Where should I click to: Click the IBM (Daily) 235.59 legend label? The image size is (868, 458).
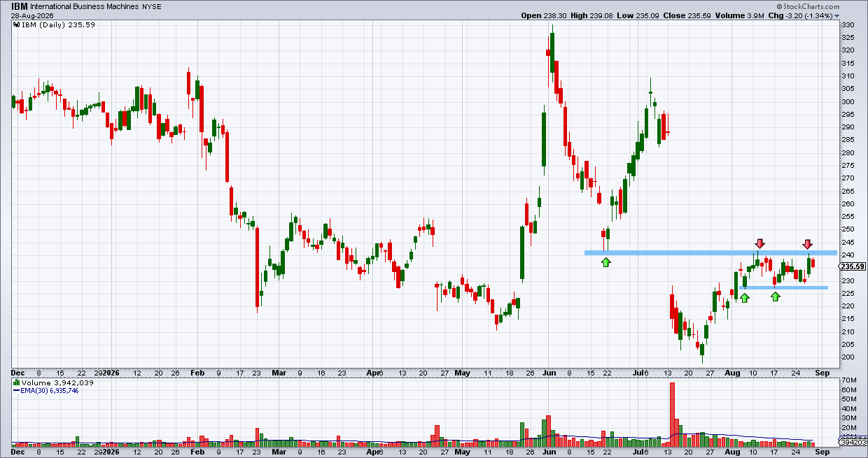[57, 24]
